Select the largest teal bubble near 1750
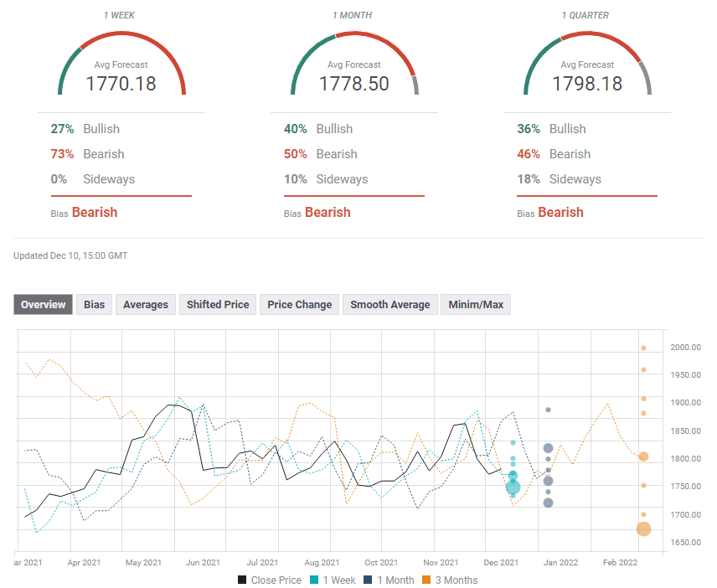 513,487
